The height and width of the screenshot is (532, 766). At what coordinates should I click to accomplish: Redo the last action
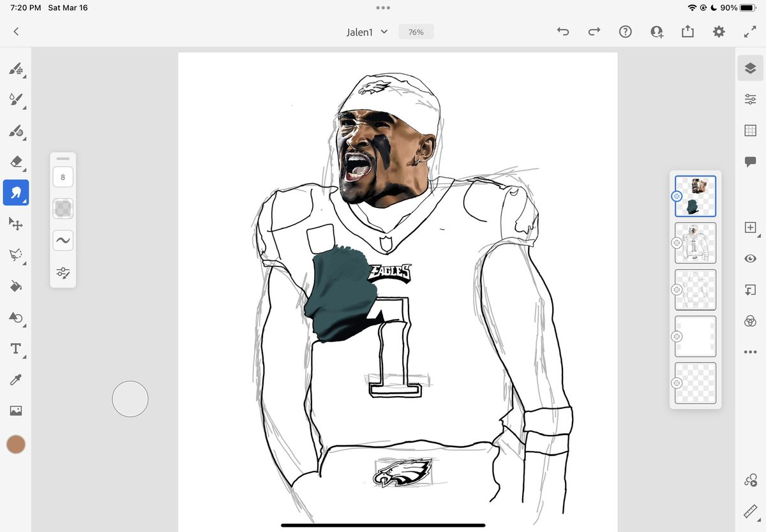pyautogui.click(x=594, y=31)
